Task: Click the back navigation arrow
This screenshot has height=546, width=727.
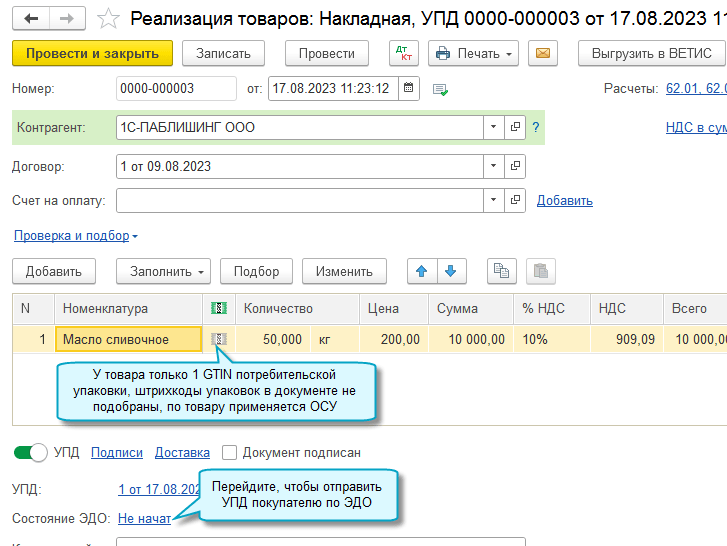Action: [x=31, y=19]
